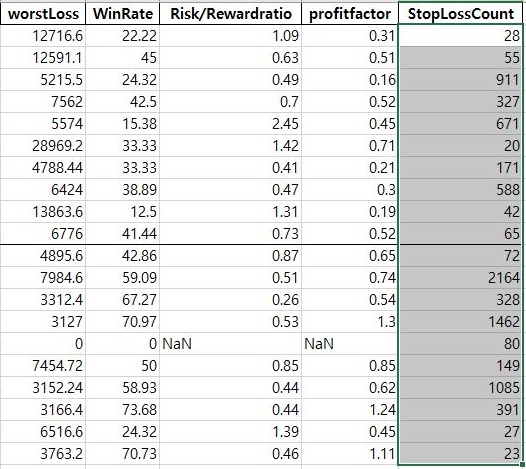The height and width of the screenshot is (469, 526).
Task: Click the StopLossCount cell 671
Action: 461,124
